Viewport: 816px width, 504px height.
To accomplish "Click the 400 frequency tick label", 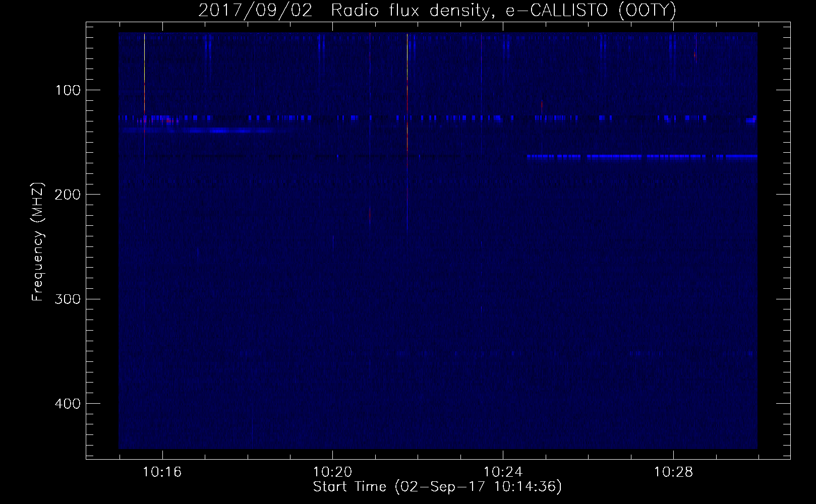I will point(68,403).
